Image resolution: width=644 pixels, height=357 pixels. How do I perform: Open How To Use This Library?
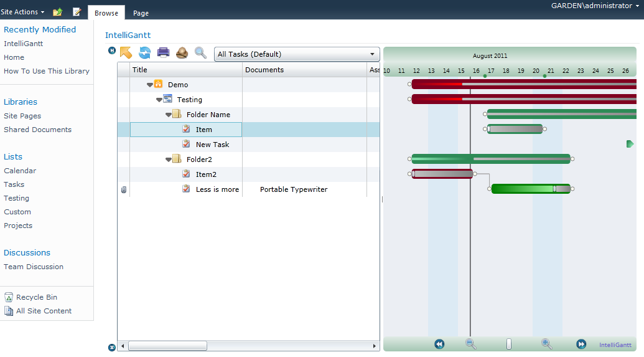pyautogui.click(x=47, y=71)
